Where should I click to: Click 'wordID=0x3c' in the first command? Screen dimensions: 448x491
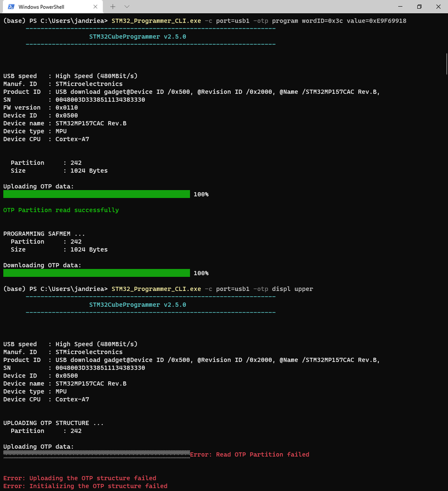tap(322, 21)
